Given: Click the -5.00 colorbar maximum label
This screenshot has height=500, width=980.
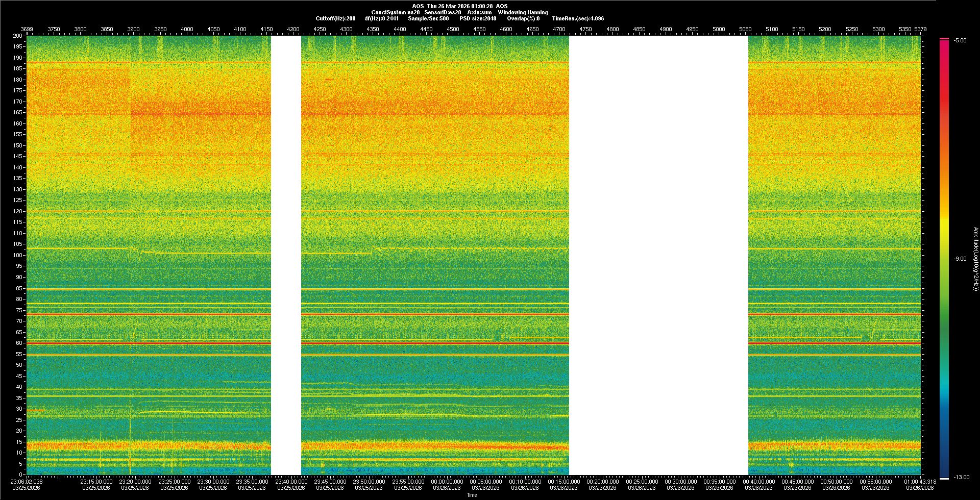Looking at the screenshot, I should [960, 41].
